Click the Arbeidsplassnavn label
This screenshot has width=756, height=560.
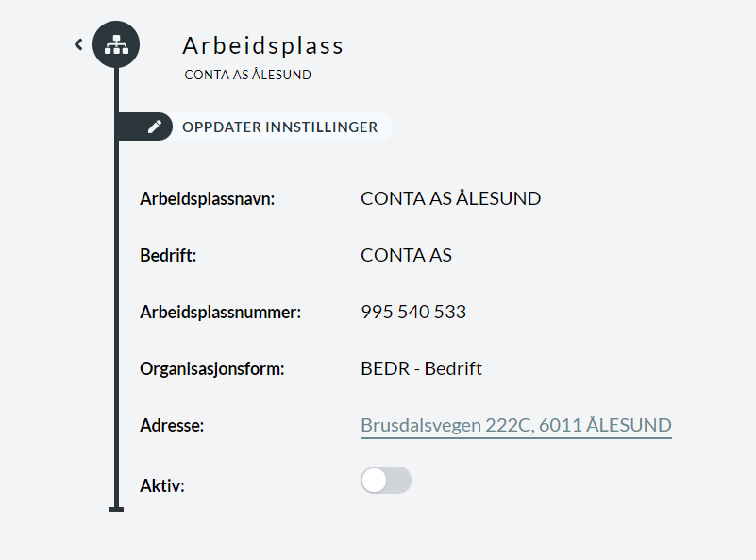[x=208, y=198]
